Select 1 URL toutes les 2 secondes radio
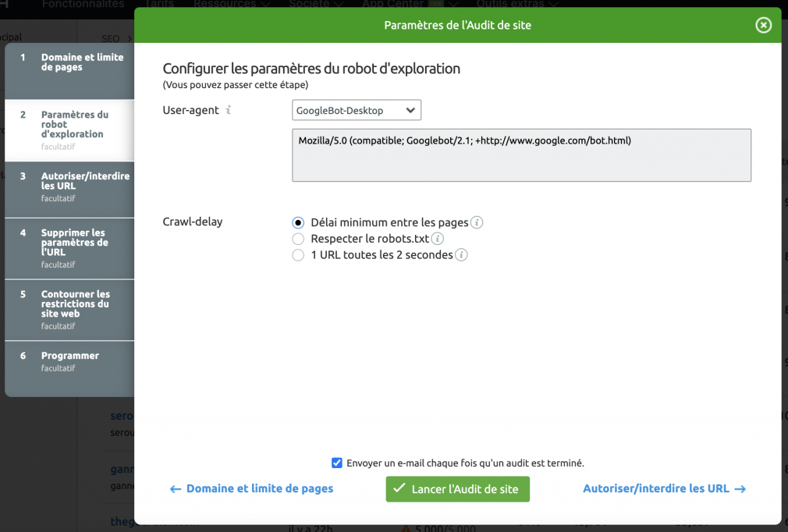The width and height of the screenshot is (788, 532). 298,255
